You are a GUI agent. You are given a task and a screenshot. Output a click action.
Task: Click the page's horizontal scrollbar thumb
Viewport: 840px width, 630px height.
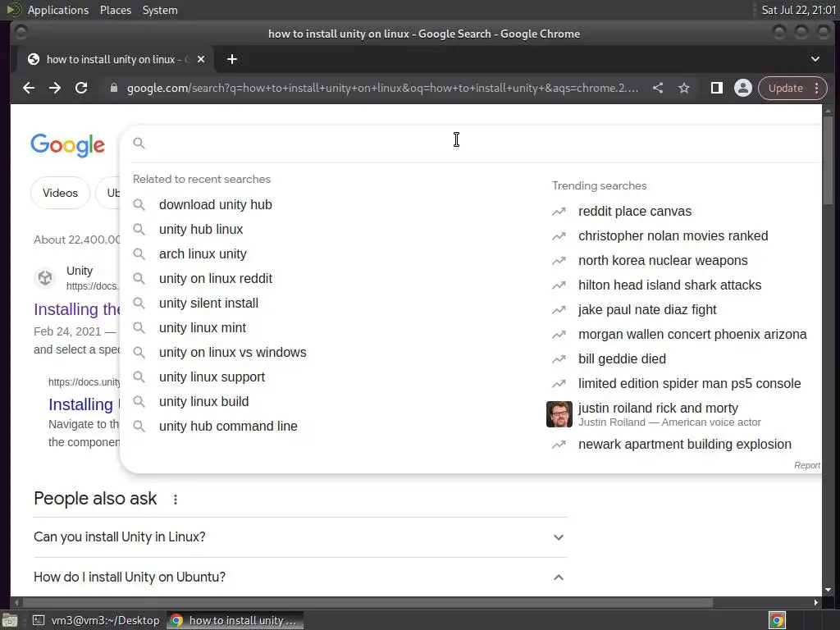[x=368, y=602]
